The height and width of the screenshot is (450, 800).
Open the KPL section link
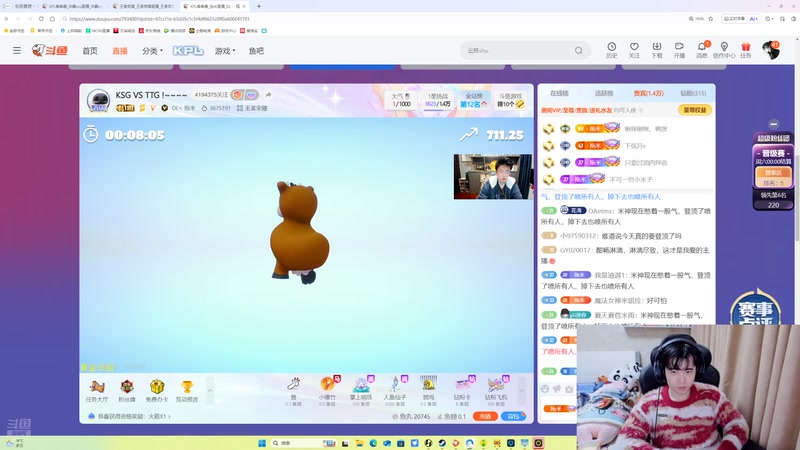click(188, 51)
